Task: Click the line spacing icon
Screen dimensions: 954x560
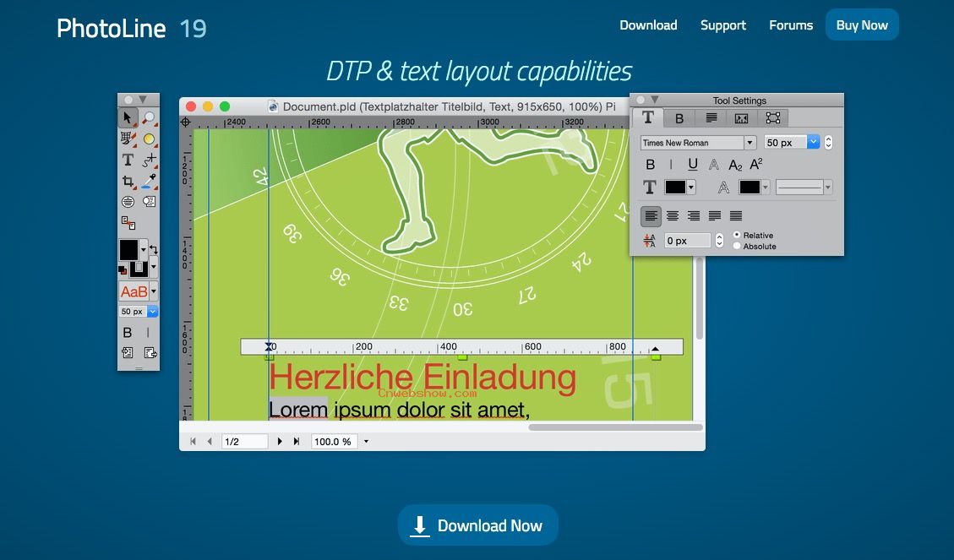Action: [x=650, y=241]
